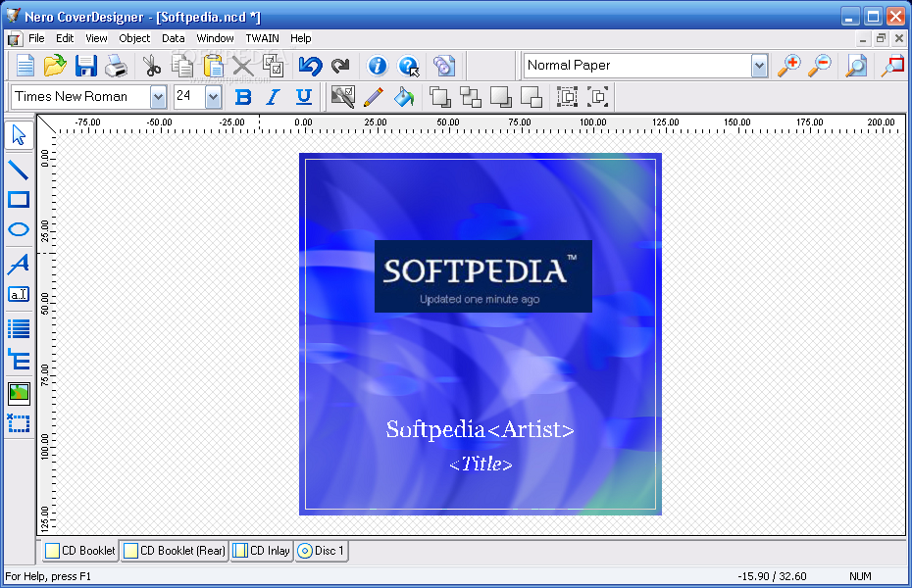Viewport: 912px width, 588px height.
Task: Select the Softpedia<Artist> text on cover
Action: pyautogui.click(x=480, y=430)
